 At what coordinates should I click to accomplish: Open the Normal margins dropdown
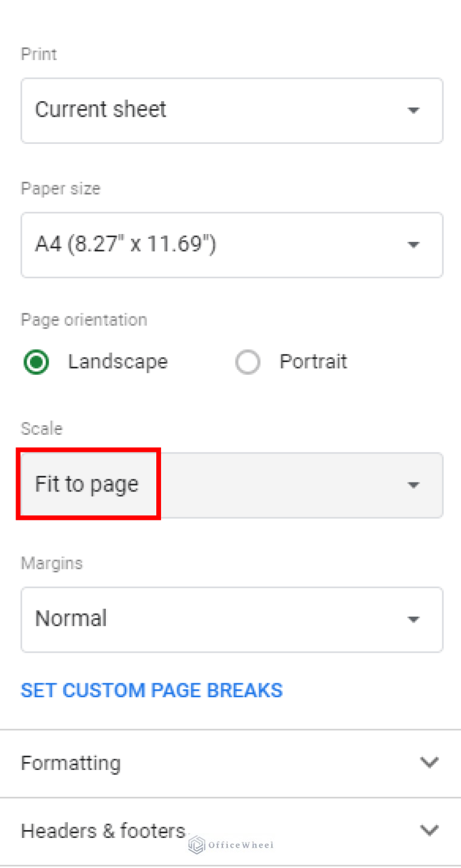click(232, 619)
